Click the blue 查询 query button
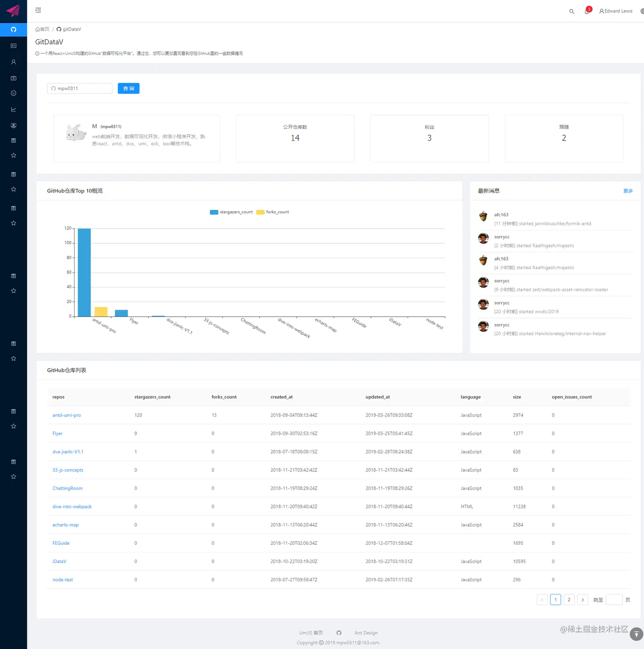 tap(129, 89)
